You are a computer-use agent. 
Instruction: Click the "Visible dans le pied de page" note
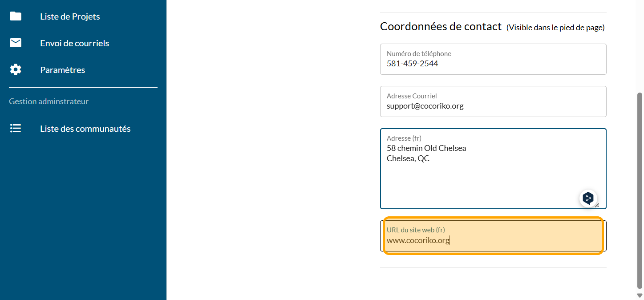click(x=555, y=28)
